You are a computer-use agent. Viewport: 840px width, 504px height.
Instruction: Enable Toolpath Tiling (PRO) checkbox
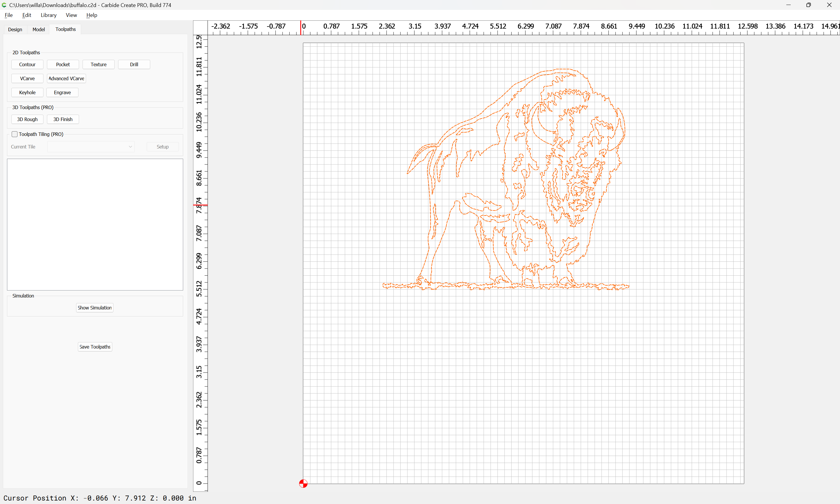tap(15, 134)
